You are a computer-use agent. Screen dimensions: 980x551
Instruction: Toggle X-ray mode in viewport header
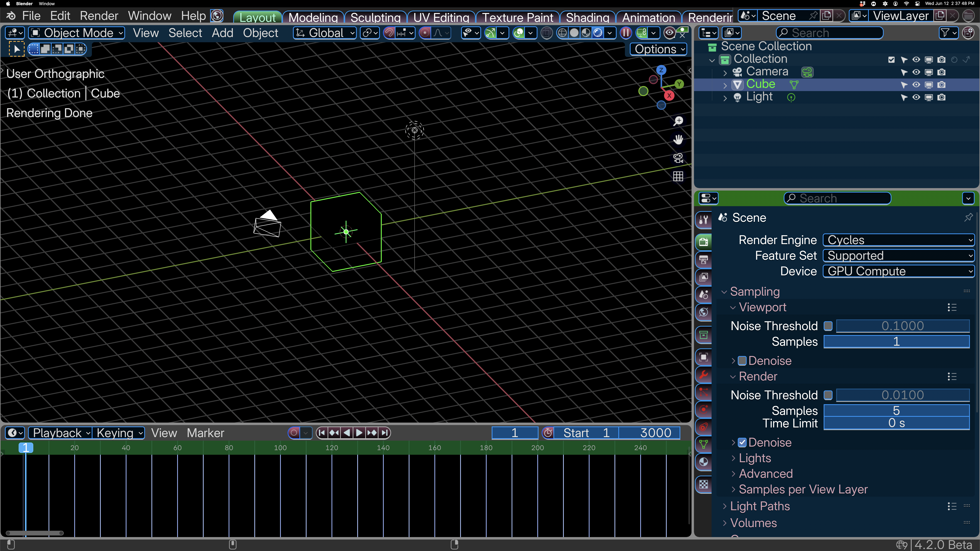[x=547, y=33]
